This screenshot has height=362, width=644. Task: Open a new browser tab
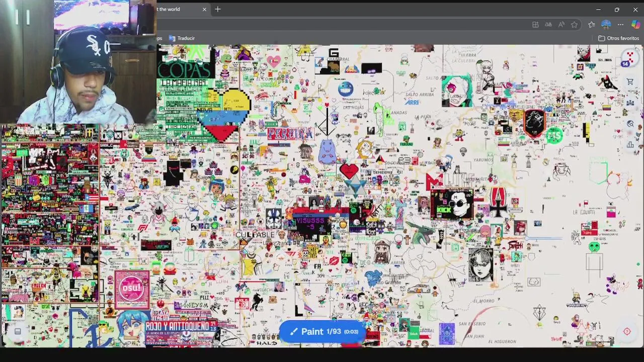[x=218, y=9]
